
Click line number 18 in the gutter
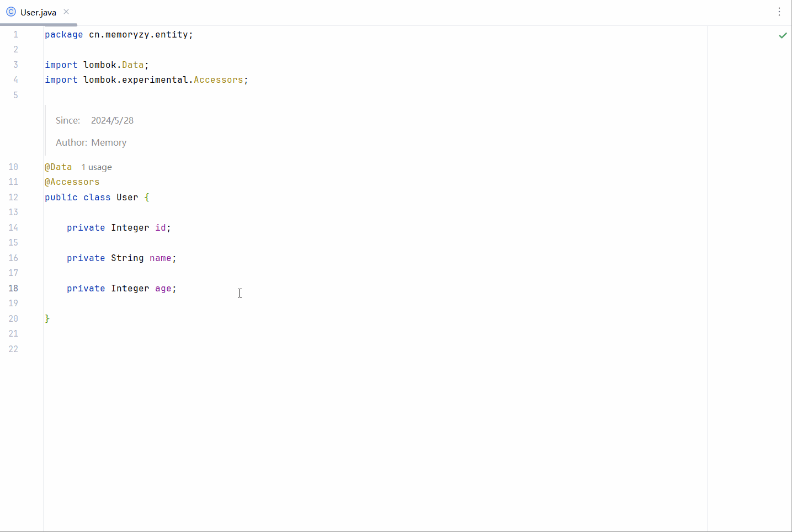(x=13, y=288)
